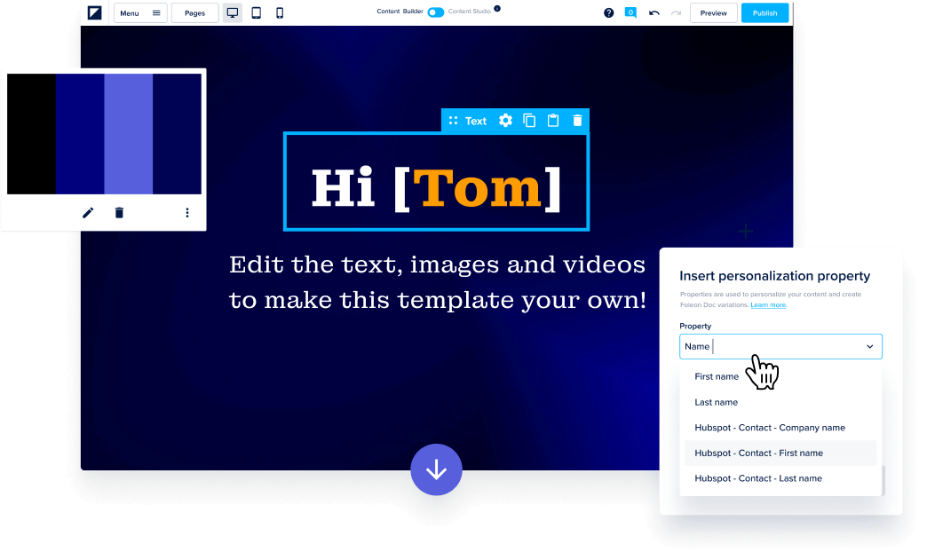
Task: Delete the Text block with trash icon
Action: click(x=577, y=121)
